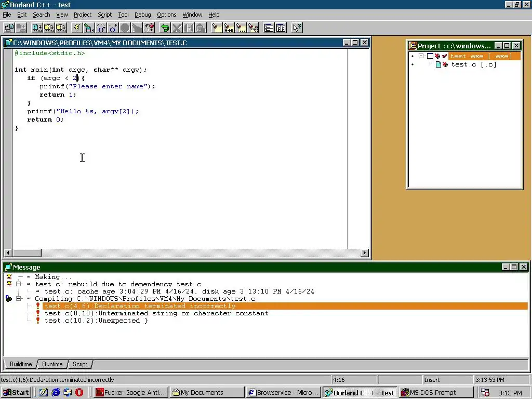Click the load program icon next to lightning
Screen dimensions: 532x399
coord(88,28)
